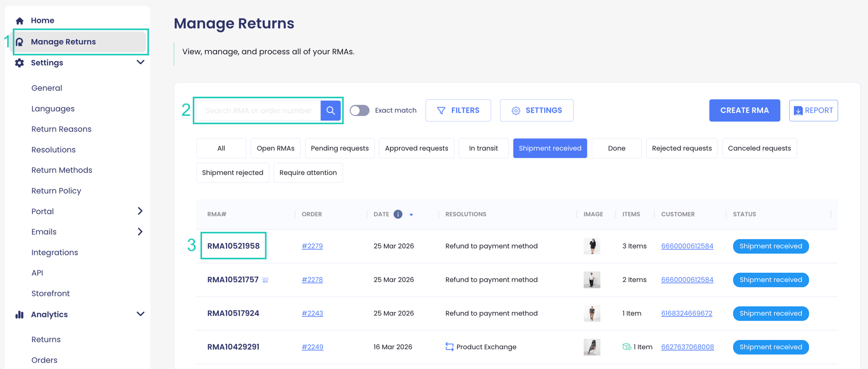This screenshot has width=868, height=369.
Task: Click the Settings gear icon in sidebar
Action: coord(19,63)
